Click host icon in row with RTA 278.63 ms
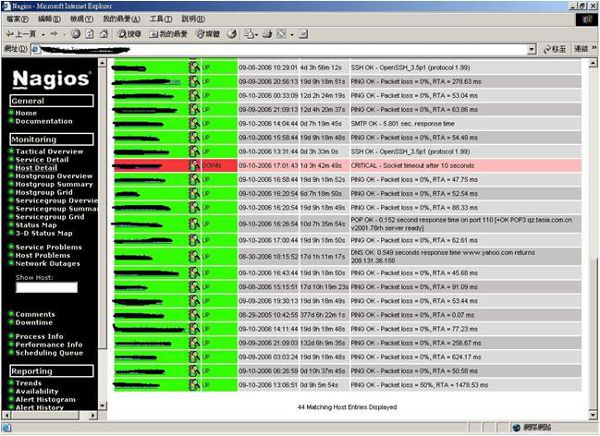Viewport: 600px width, 436px height. (x=194, y=81)
